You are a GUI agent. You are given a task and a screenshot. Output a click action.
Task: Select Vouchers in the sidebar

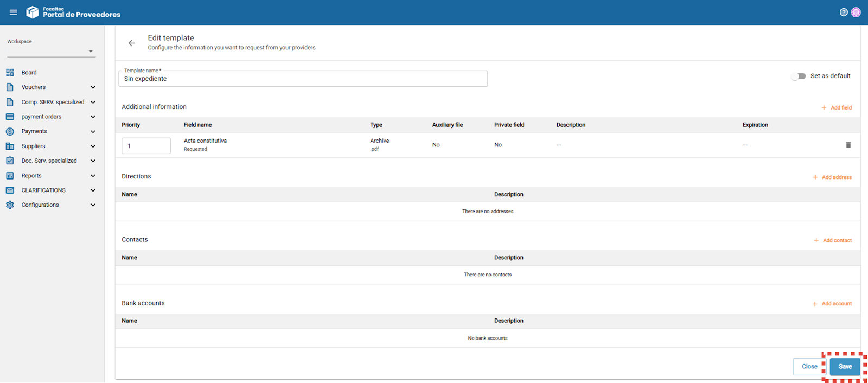tap(34, 87)
